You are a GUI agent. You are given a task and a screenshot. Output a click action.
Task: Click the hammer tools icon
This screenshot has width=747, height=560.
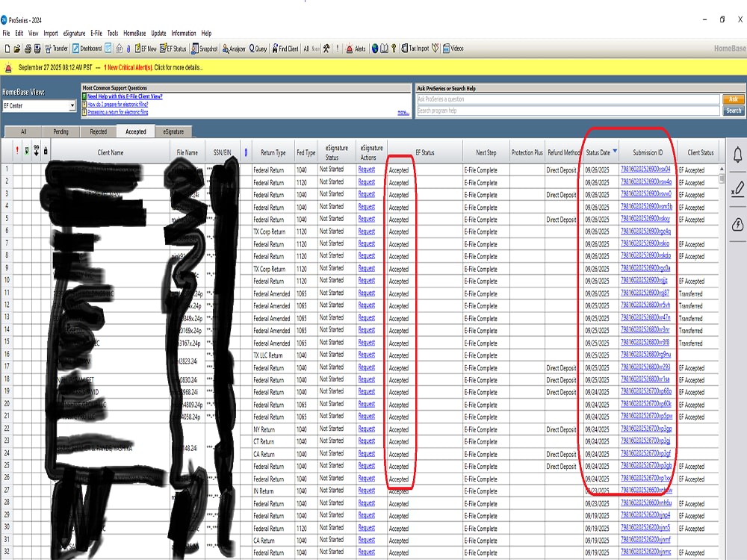point(326,49)
